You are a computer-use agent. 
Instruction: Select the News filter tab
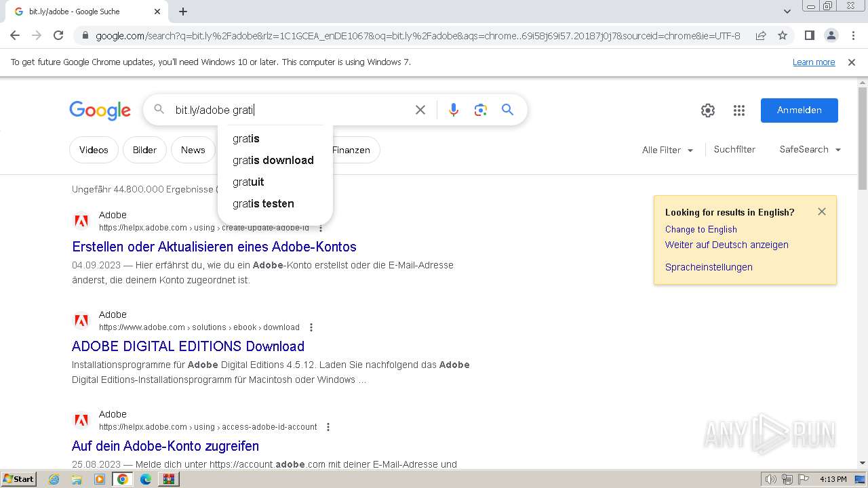193,150
